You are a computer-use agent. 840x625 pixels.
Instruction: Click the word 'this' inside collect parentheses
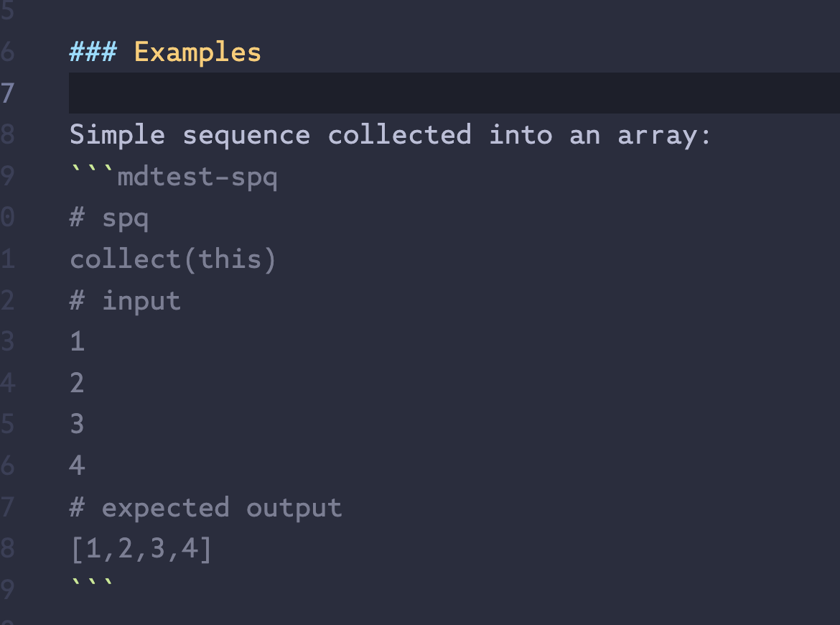point(230,259)
